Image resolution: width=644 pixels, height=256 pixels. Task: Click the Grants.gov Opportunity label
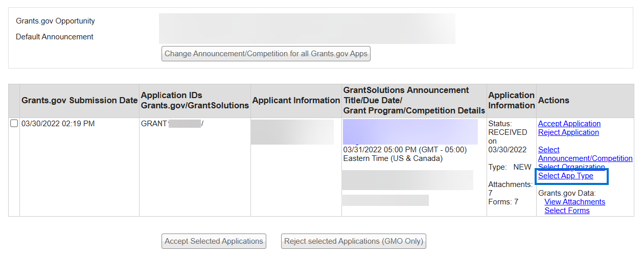coord(55,21)
